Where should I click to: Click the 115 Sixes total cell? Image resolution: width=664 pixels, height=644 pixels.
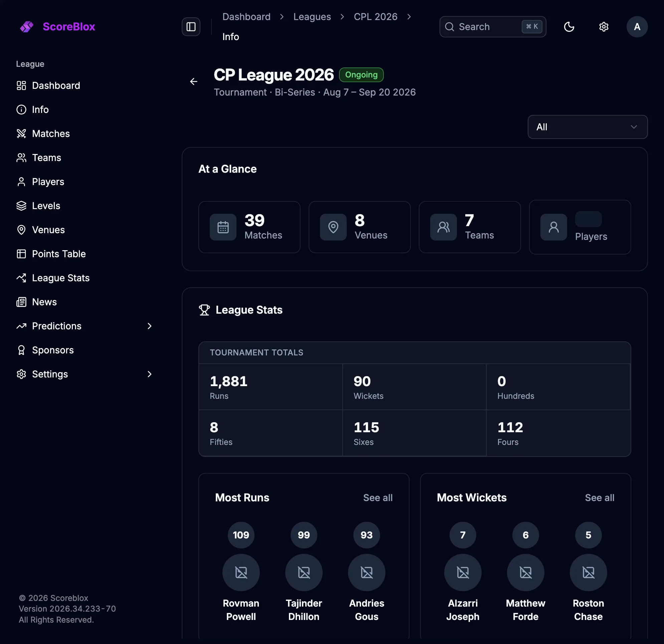(414, 433)
